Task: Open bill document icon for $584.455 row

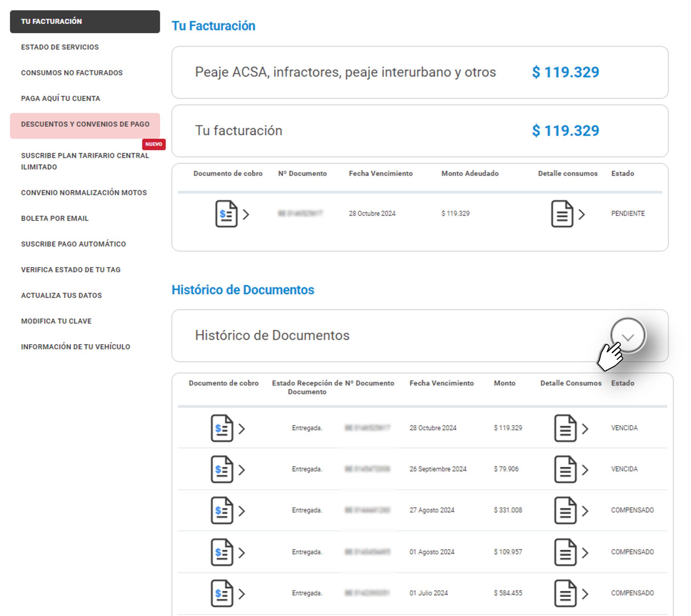Action: (222, 593)
